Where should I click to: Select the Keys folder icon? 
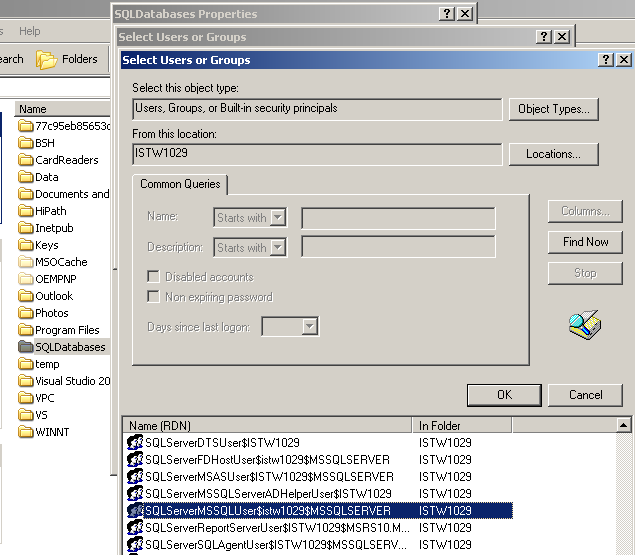26,245
